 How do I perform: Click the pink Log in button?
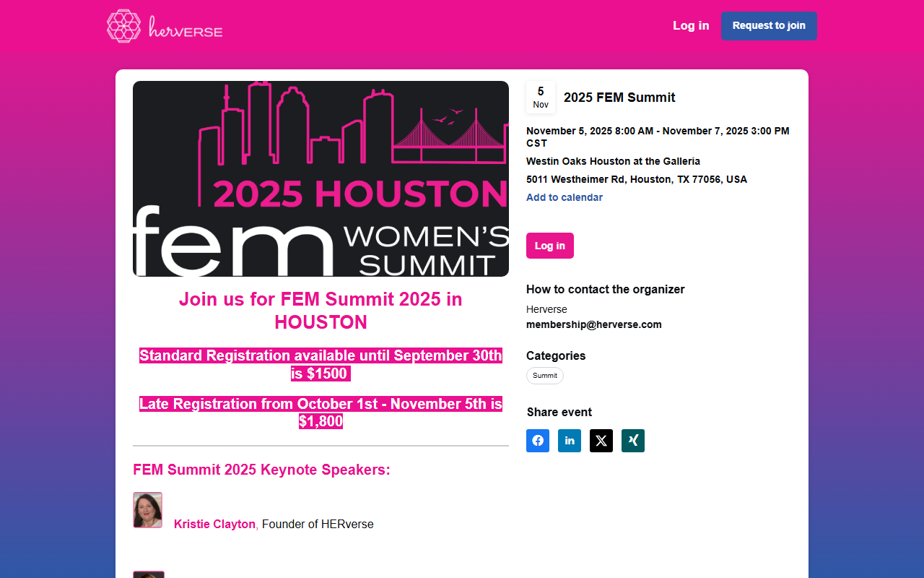[550, 246]
